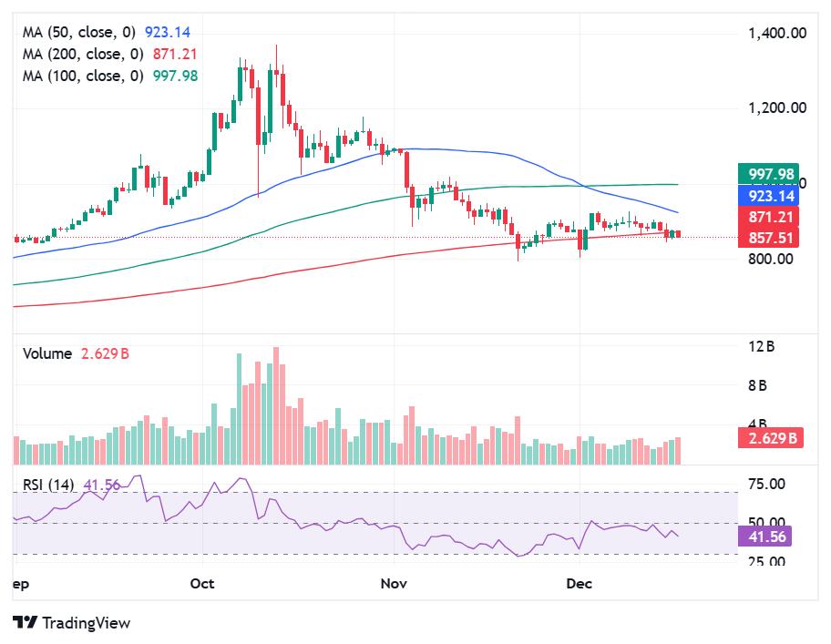Viewport: 831px width, 644px height.
Task: Click the Oct label on time axis
Action: coord(202,583)
